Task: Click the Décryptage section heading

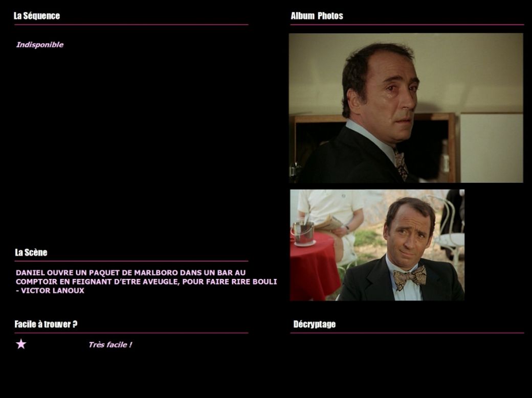Action: coord(315,324)
